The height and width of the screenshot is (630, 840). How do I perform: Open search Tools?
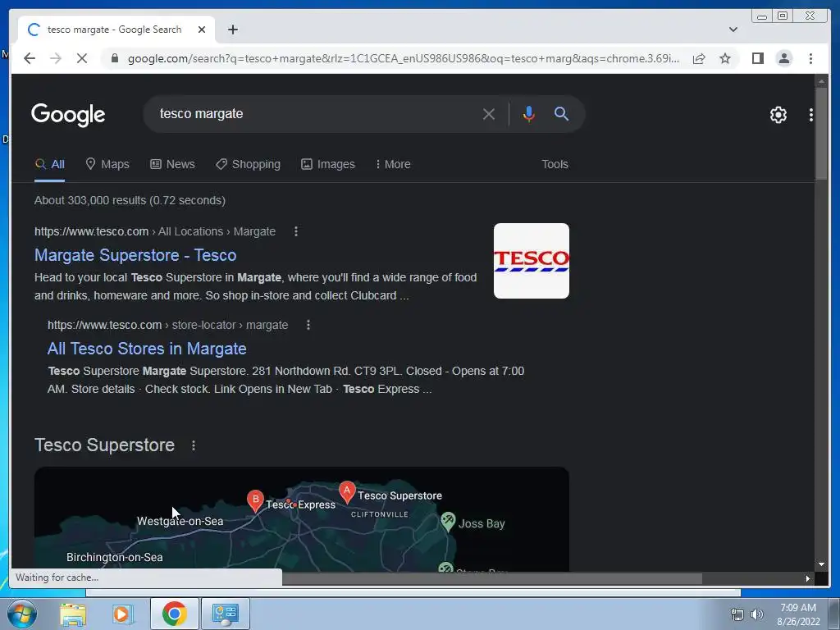click(x=555, y=164)
